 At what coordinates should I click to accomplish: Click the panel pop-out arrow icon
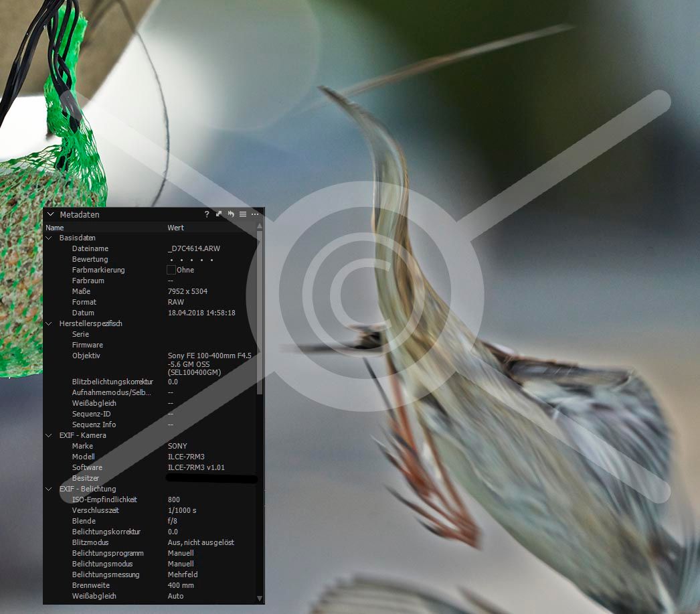tap(219, 214)
